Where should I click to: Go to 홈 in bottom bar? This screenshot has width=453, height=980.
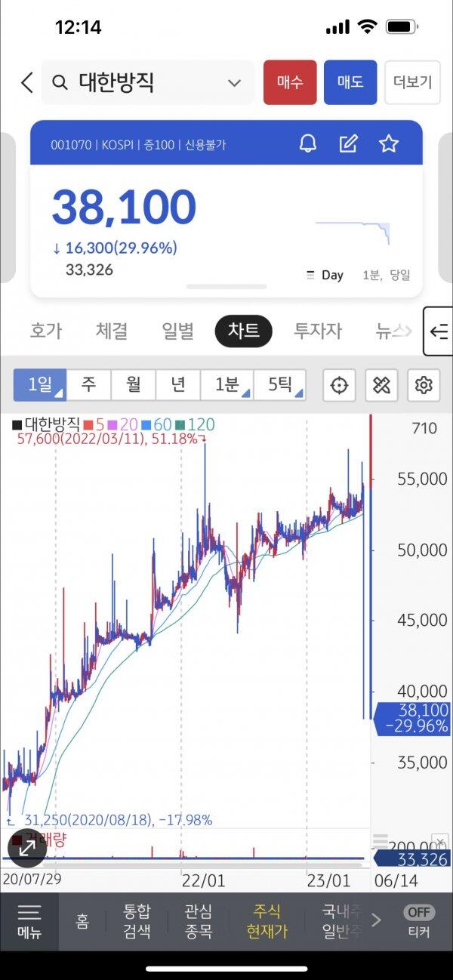[82, 921]
